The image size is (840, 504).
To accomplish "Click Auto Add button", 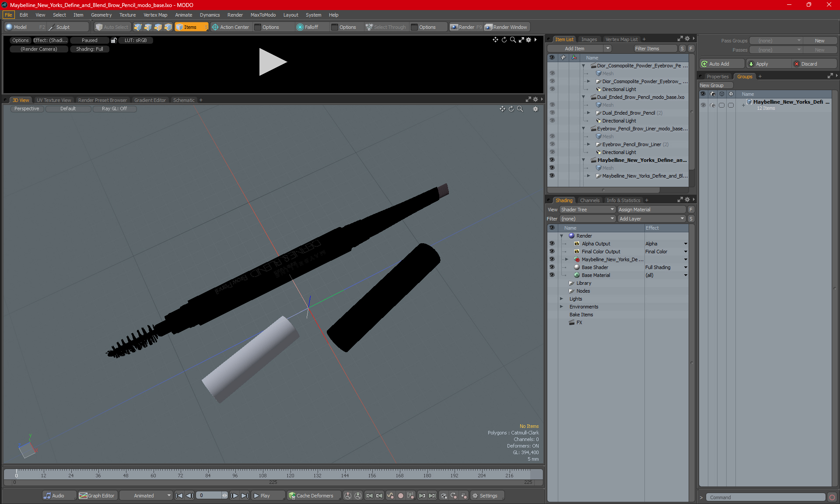I will [721, 64].
